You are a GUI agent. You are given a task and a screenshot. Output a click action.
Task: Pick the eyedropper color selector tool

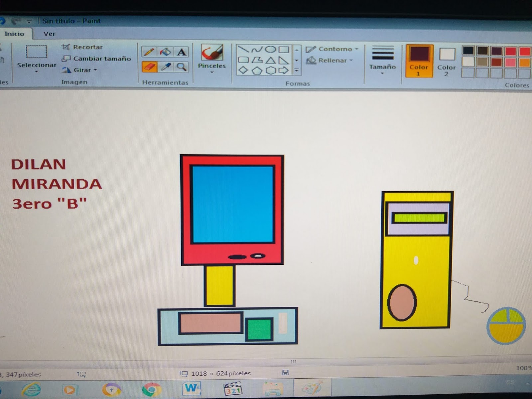(x=165, y=66)
